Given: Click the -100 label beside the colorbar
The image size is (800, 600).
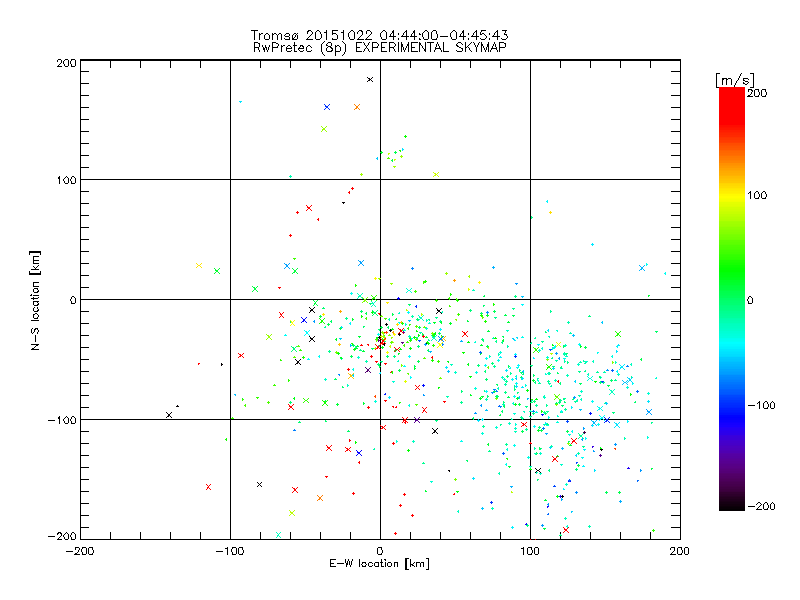Looking at the screenshot, I should [761, 405].
